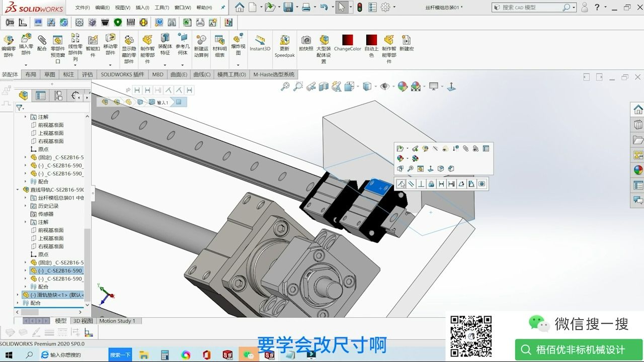The width and height of the screenshot is (644, 362).
Task: Click the Zoom to Fit view icon
Action: point(285,86)
